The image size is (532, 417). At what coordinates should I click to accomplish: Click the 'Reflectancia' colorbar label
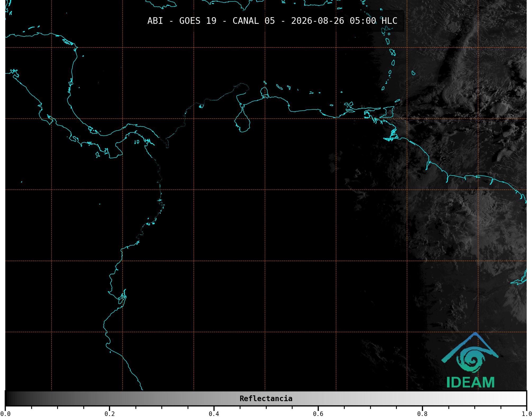266,398
